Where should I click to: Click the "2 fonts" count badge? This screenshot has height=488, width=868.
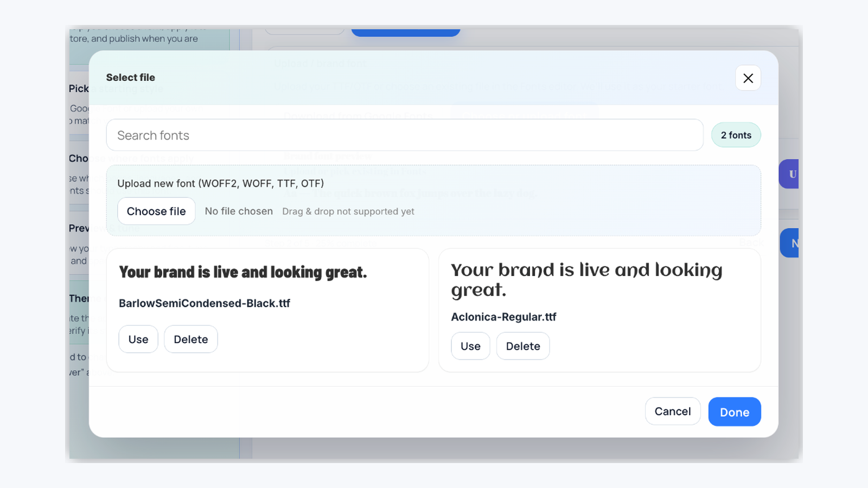(736, 134)
